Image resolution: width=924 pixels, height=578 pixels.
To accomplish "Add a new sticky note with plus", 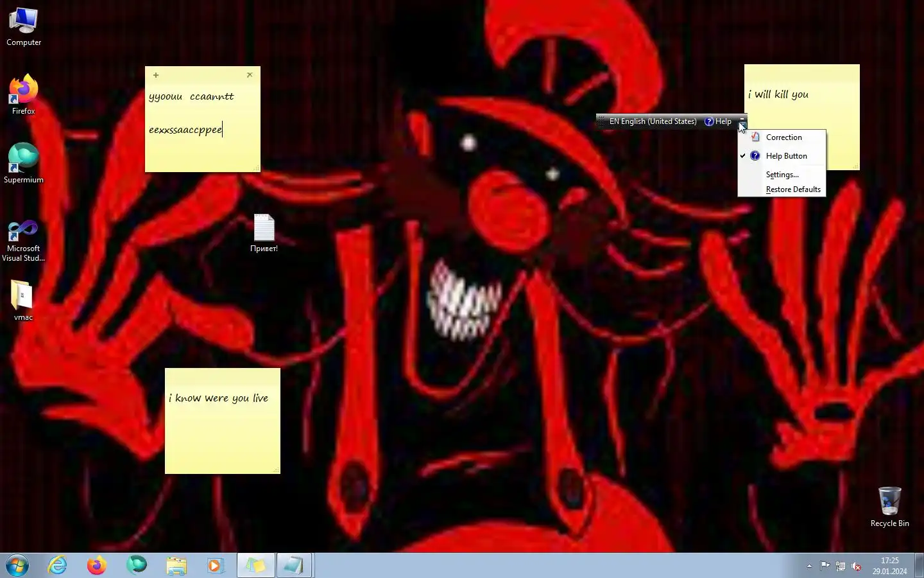I will coord(156,75).
